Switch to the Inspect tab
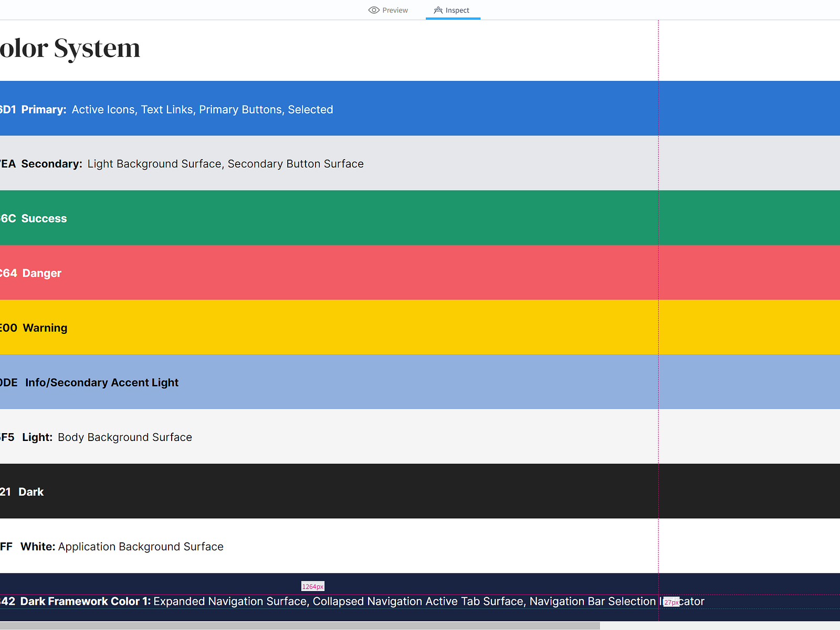Viewport: 840px width, 630px height. (457, 10)
